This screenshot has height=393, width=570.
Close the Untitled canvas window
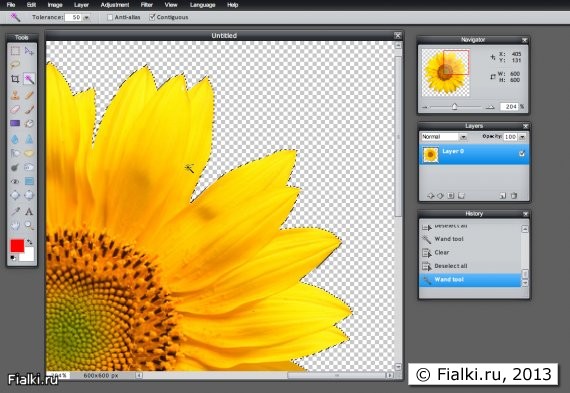[x=398, y=35]
